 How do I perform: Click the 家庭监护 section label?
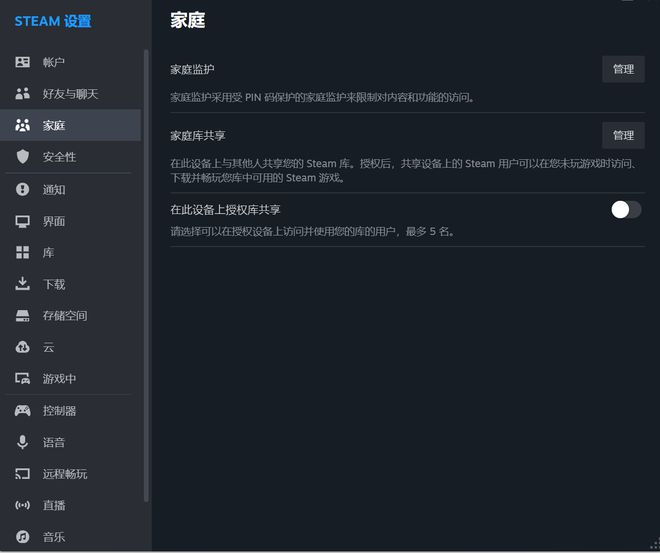[x=192, y=69]
